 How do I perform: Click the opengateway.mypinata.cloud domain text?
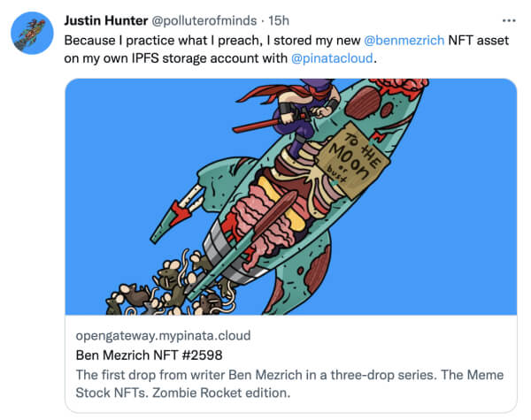[163, 336]
